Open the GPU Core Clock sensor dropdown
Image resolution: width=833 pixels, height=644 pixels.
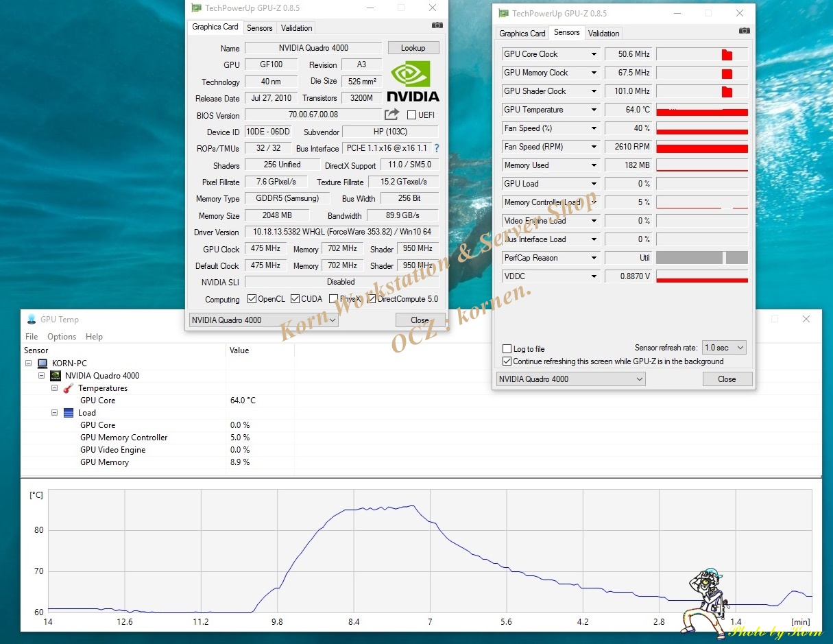[594, 54]
